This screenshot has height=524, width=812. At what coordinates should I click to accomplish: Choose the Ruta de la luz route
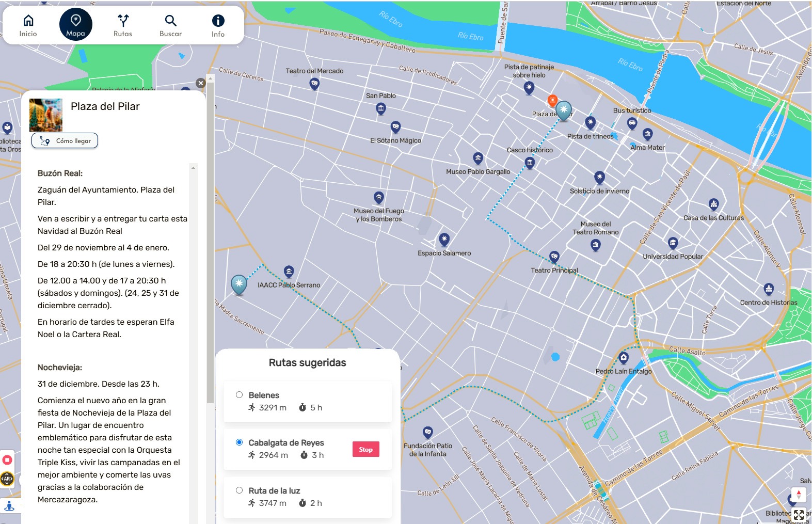tap(239, 490)
